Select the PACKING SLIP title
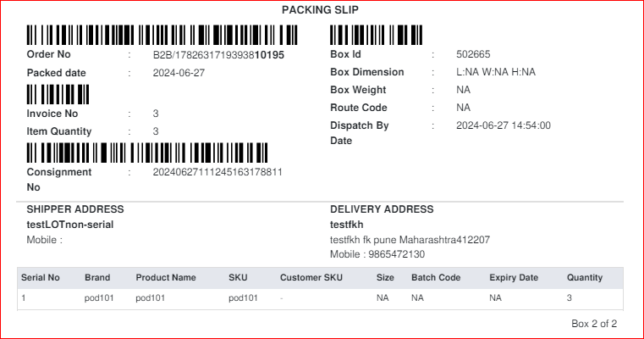Screen dimensions: 644x339 pos(320,10)
